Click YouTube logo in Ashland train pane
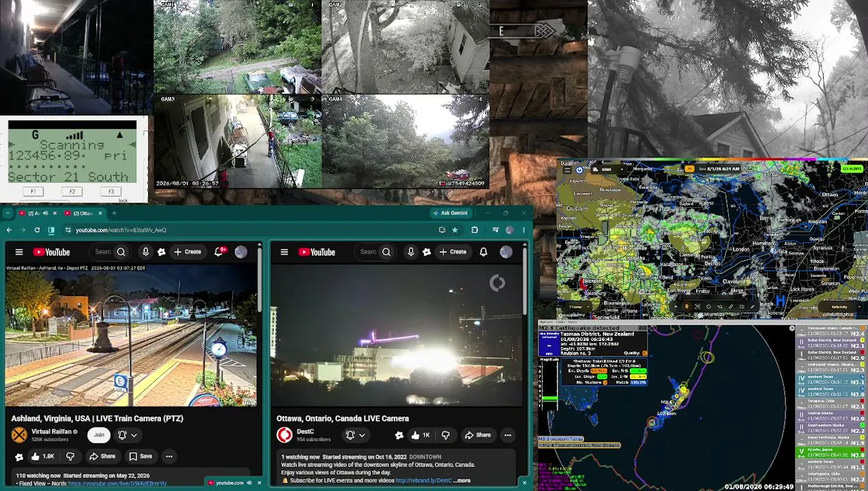The width and height of the screenshot is (868, 491). tap(52, 252)
